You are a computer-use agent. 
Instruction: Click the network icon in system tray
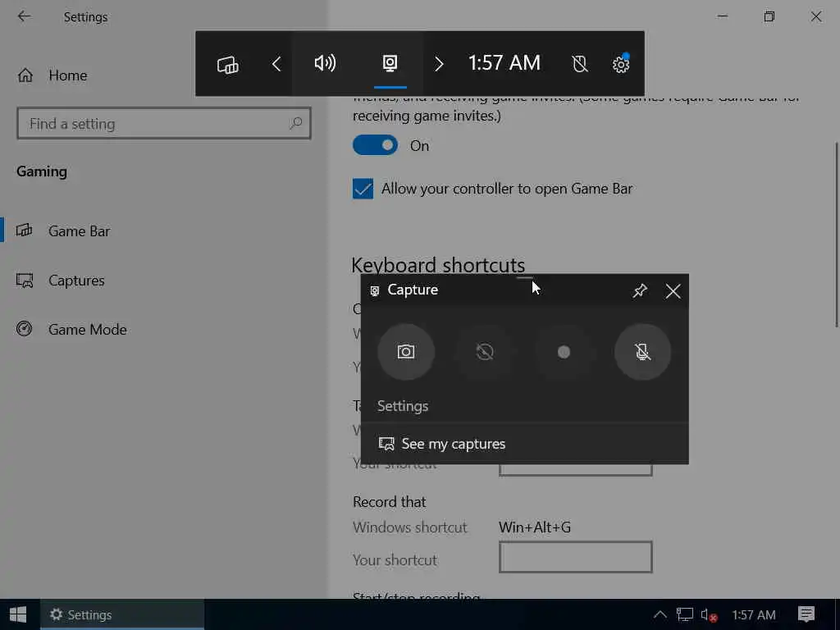point(685,614)
